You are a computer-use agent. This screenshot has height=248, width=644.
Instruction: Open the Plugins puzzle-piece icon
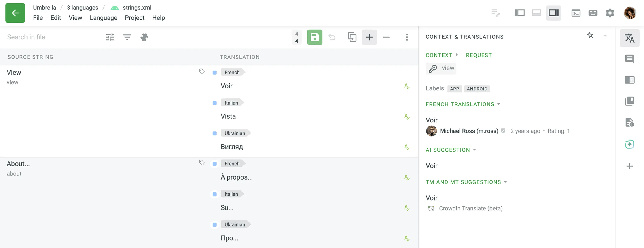point(144,37)
